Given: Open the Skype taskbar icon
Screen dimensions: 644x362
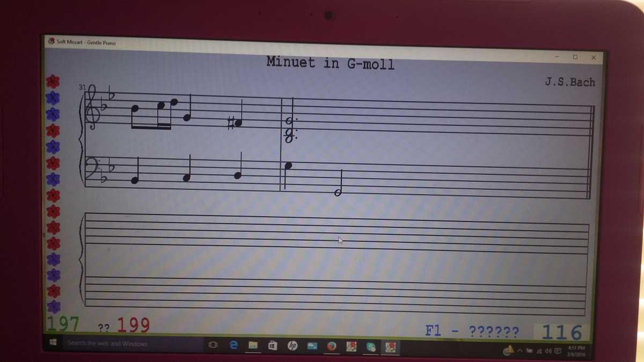Looking at the screenshot, I should pyautogui.click(x=371, y=347).
